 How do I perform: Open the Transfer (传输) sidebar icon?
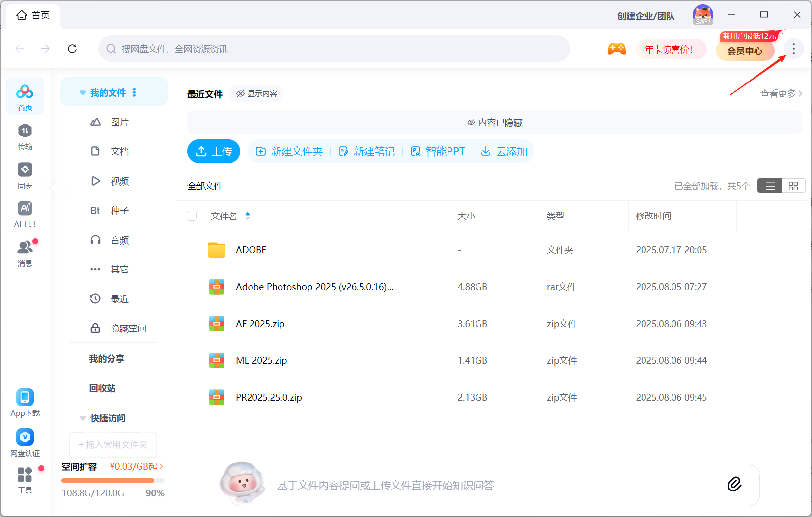coord(25,136)
